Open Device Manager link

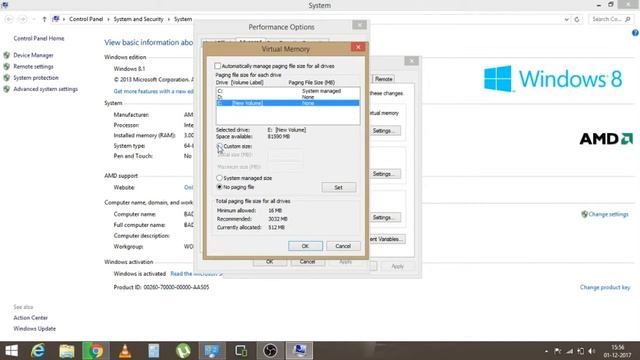pos(33,55)
